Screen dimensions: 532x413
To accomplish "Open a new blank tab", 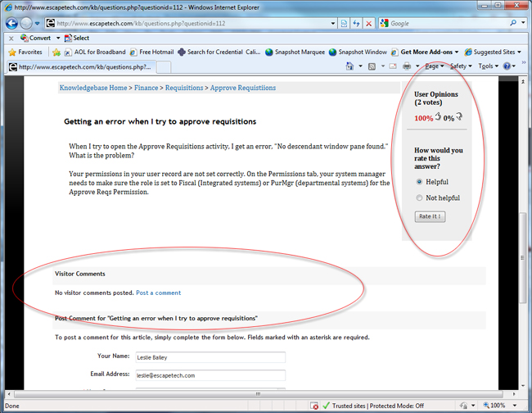I will (164, 67).
